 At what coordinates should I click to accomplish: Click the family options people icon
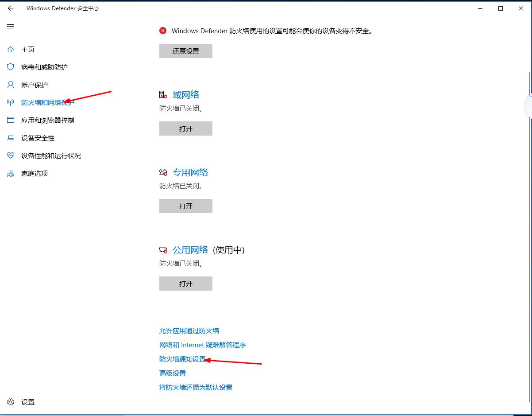click(x=11, y=174)
